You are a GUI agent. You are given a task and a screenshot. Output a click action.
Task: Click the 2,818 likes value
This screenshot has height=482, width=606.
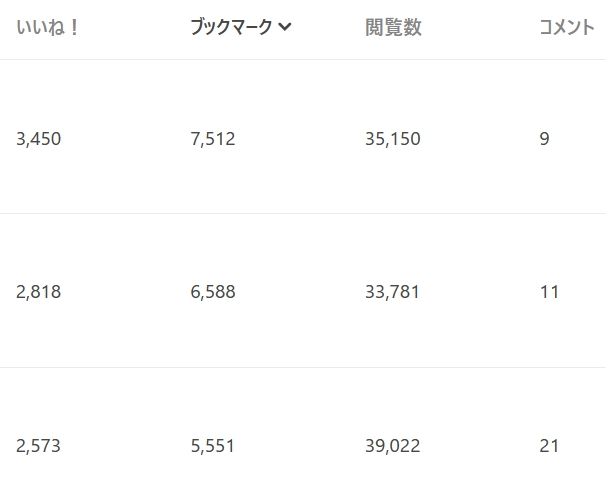[x=39, y=292]
